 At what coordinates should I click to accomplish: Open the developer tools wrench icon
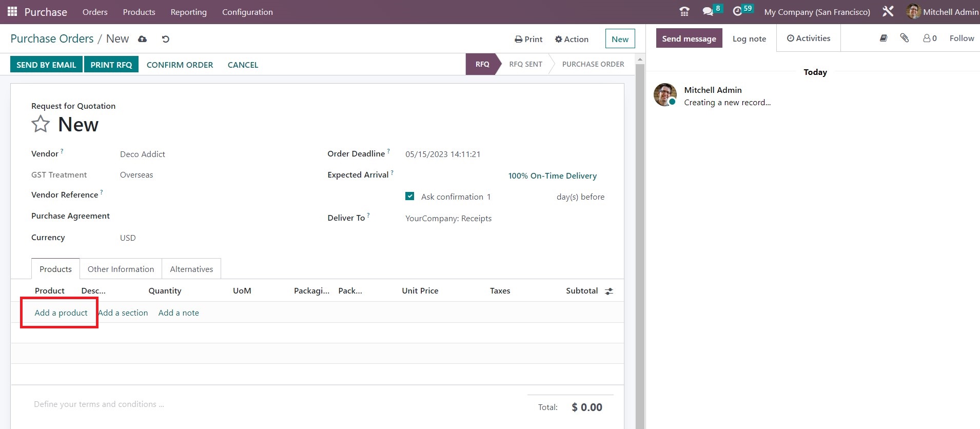point(888,11)
